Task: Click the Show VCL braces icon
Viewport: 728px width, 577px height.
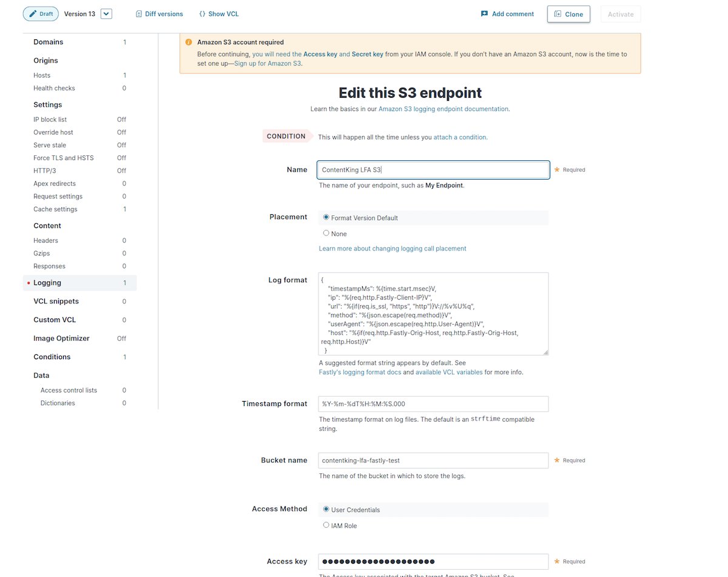Action: tap(202, 14)
